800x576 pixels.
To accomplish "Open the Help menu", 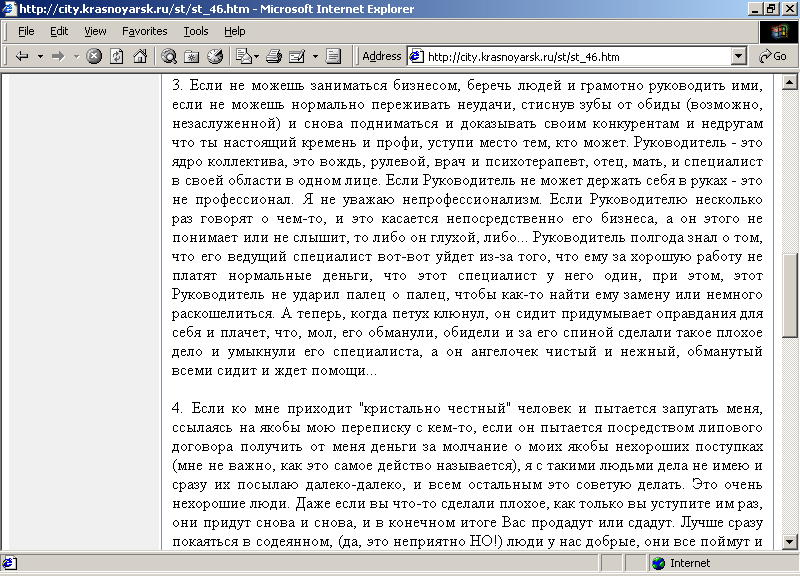I will coord(235,31).
